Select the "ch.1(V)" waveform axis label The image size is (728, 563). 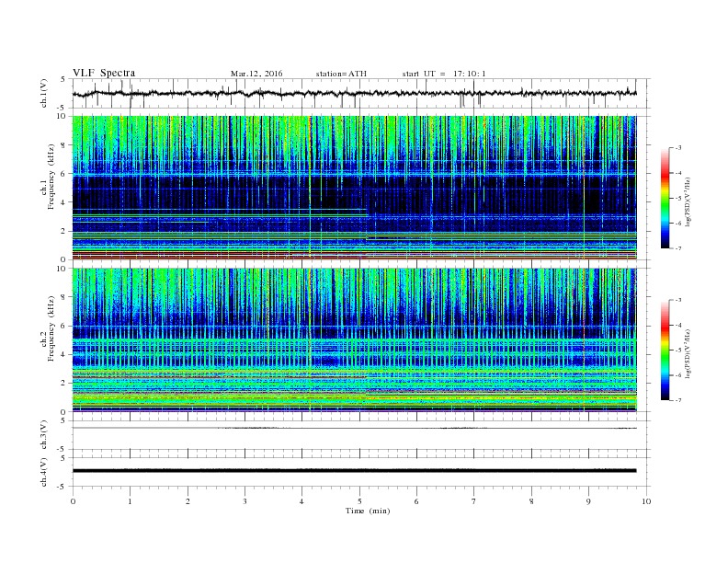44,93
